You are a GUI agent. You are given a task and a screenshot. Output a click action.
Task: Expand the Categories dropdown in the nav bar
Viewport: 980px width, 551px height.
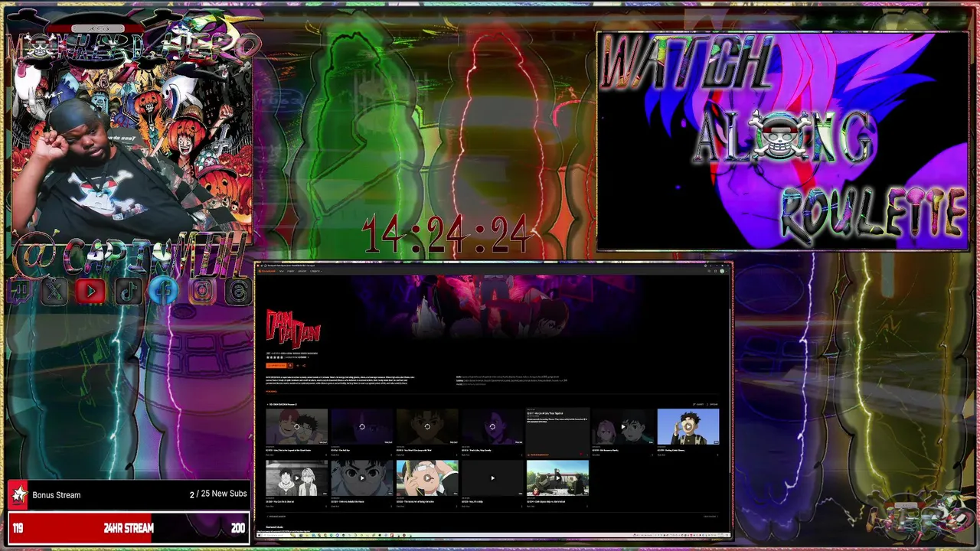click(316, 271)
